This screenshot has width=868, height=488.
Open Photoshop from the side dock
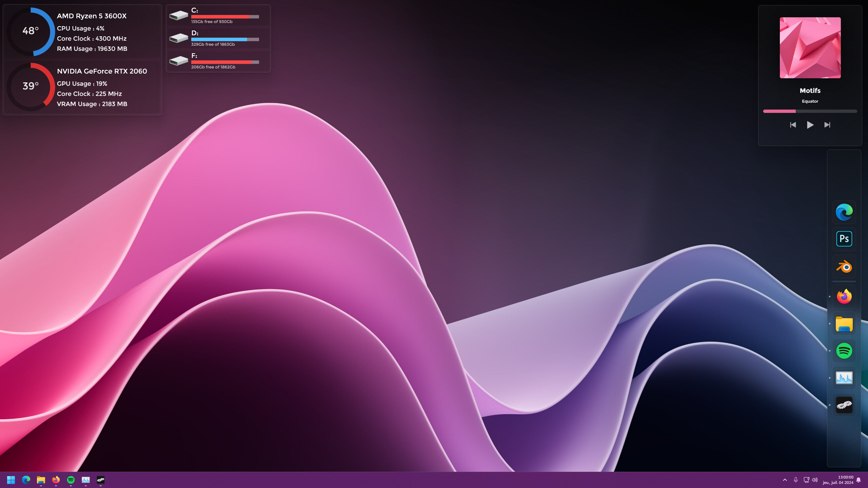coord(844,239)
